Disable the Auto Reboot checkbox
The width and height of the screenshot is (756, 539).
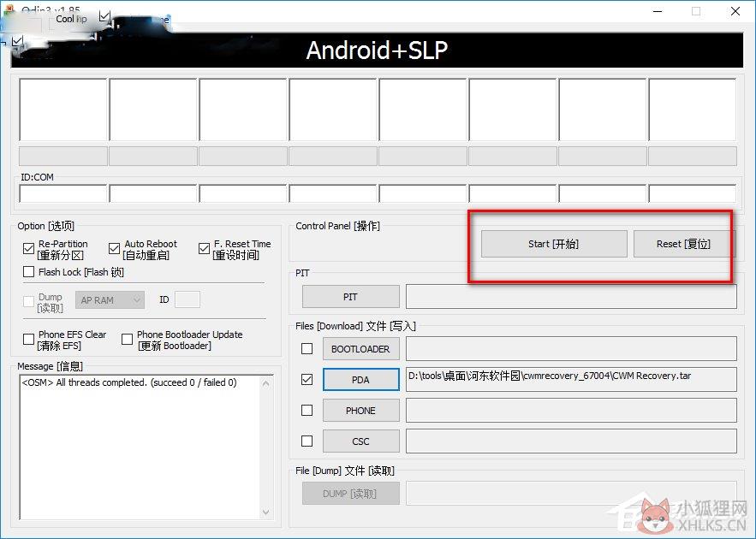[x=114, y=249]
